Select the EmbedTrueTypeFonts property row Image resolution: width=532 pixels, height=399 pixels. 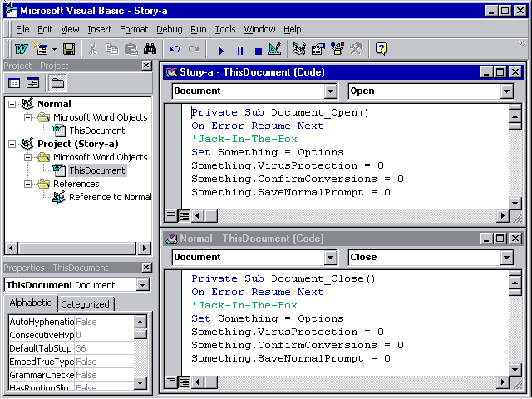coord(71,362)
